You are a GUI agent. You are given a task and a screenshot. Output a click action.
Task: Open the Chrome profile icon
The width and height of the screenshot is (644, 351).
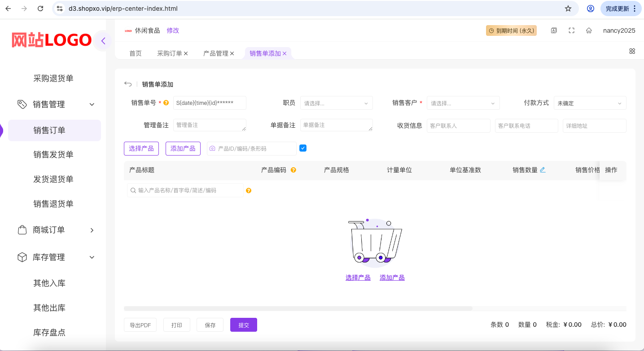point(591,9)
